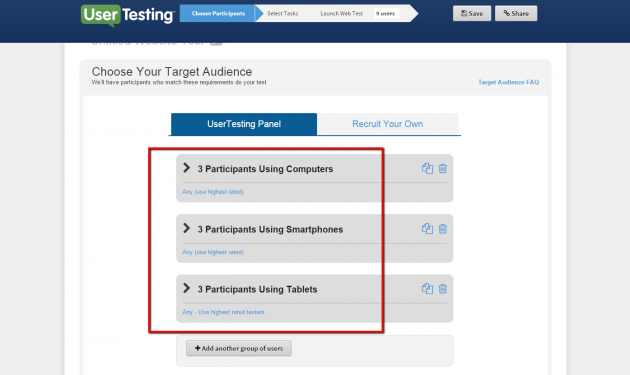Open the Target Audience FAQ link
This screenshot has height=375, width=630.
click(x=508, y=82)
